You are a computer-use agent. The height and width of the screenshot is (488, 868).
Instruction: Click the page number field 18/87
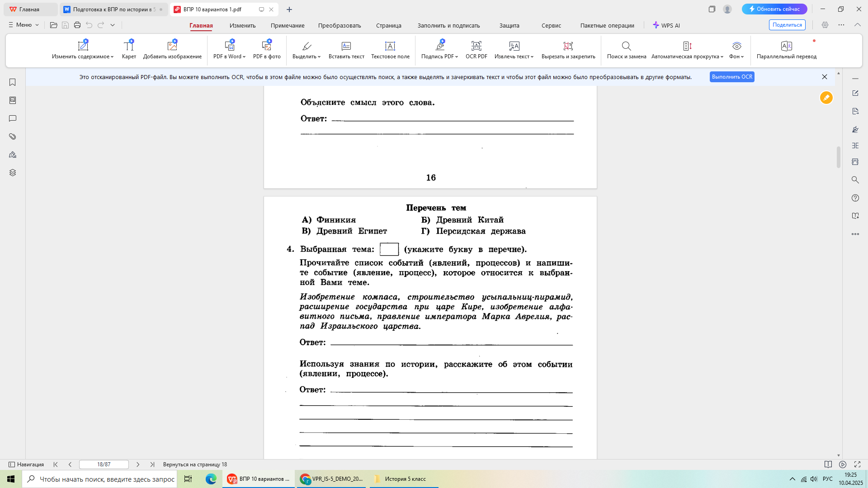[x=104, y=465]
